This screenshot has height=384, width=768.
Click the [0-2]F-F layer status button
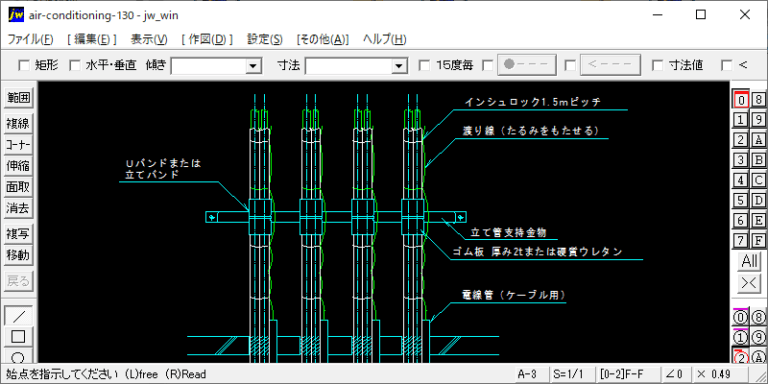click(627, 374)
